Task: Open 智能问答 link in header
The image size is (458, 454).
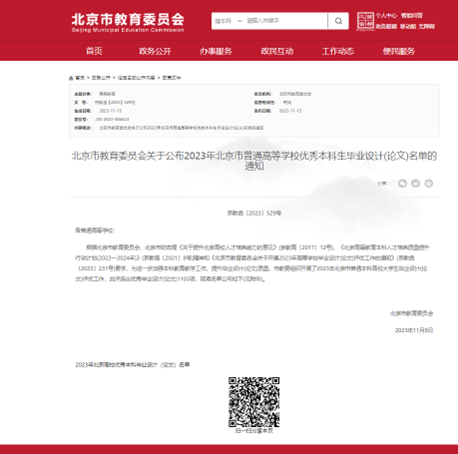Action: [412, 16]
